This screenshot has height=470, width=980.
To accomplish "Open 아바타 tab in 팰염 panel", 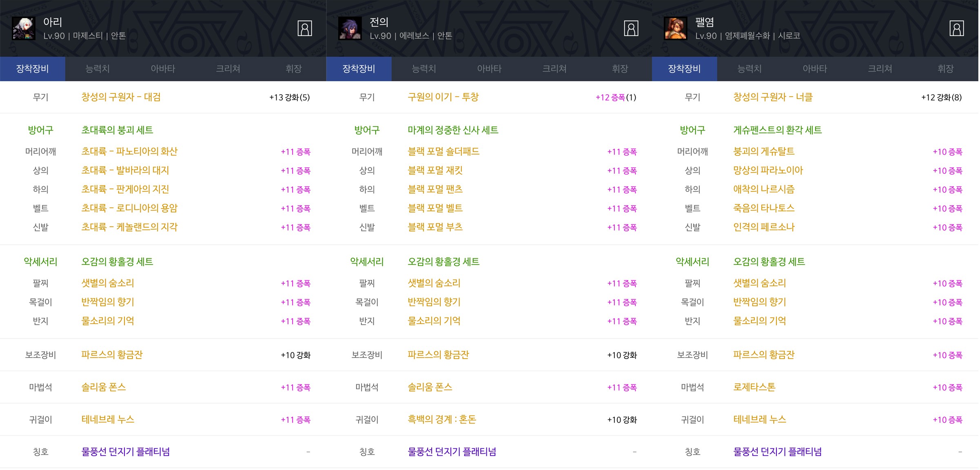I will click(x=815, y=69).
